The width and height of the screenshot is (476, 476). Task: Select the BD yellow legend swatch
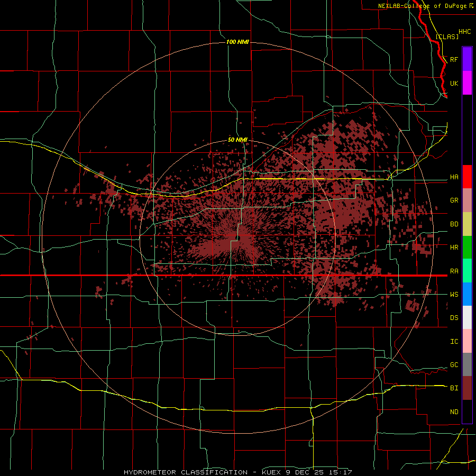(467, 224)
